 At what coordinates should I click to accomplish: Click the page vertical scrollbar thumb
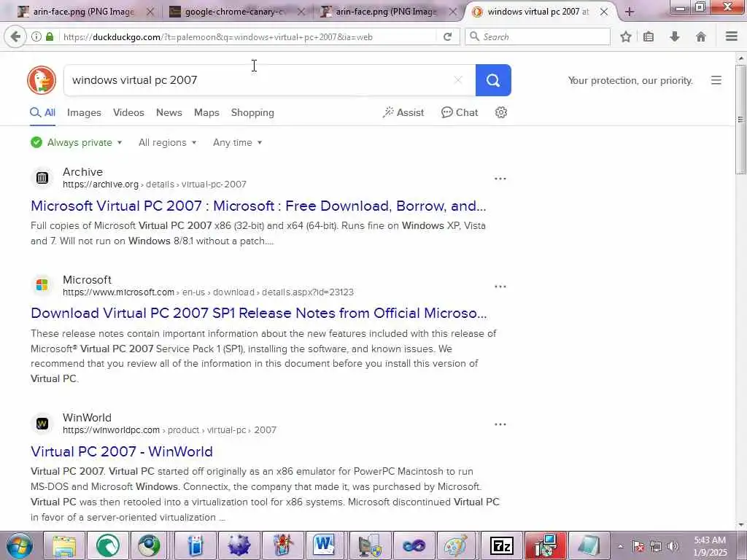(740, 119)
